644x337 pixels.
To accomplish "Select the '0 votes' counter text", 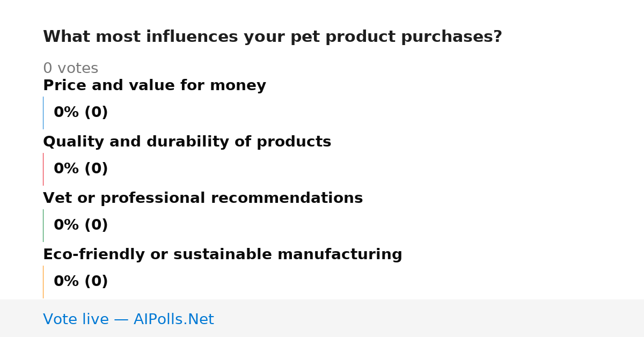I will point(70,69).
